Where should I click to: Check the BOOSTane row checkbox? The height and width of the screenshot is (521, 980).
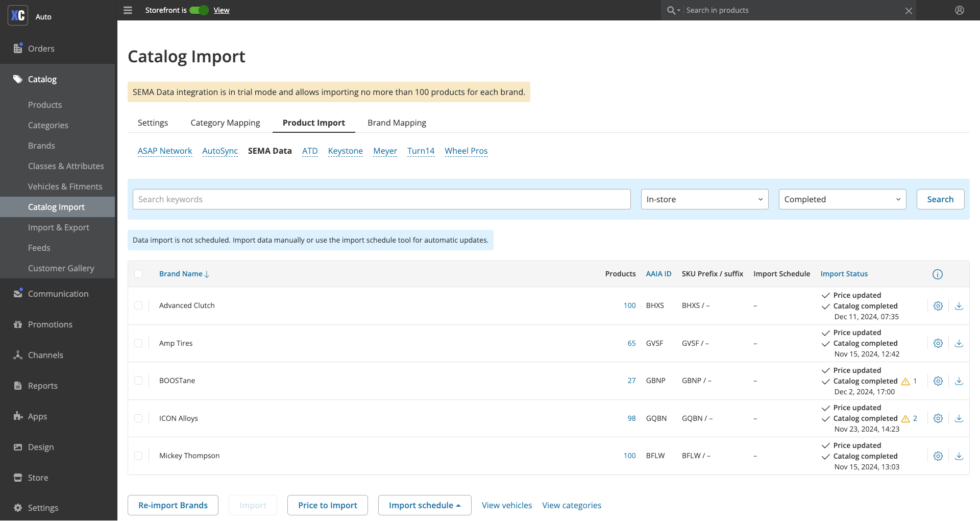tap(138, 381)
